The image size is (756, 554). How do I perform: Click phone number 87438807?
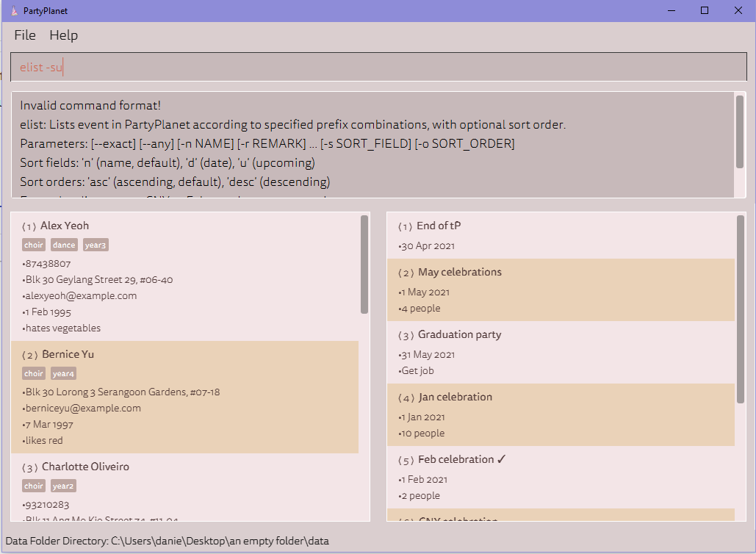click(47, 264)
